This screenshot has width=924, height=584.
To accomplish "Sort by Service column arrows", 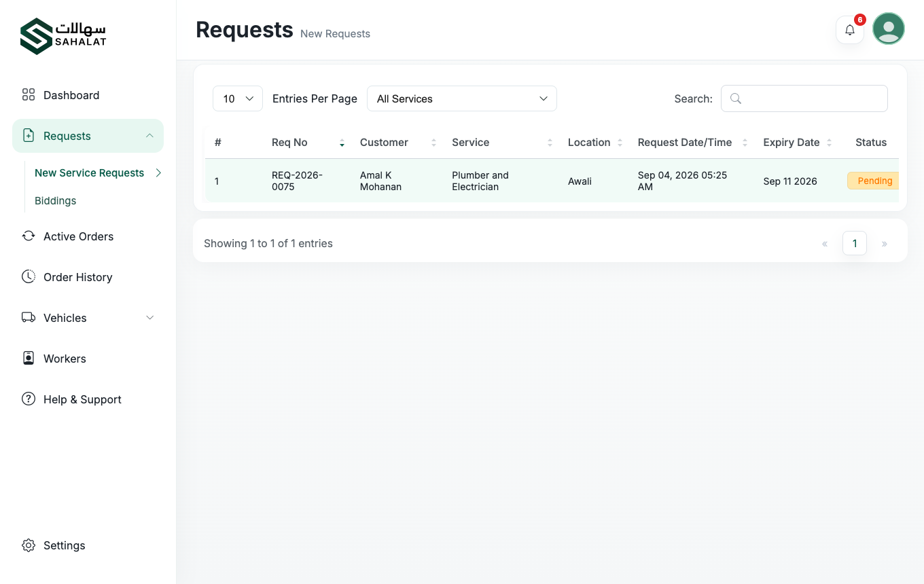I will point(550,143).
